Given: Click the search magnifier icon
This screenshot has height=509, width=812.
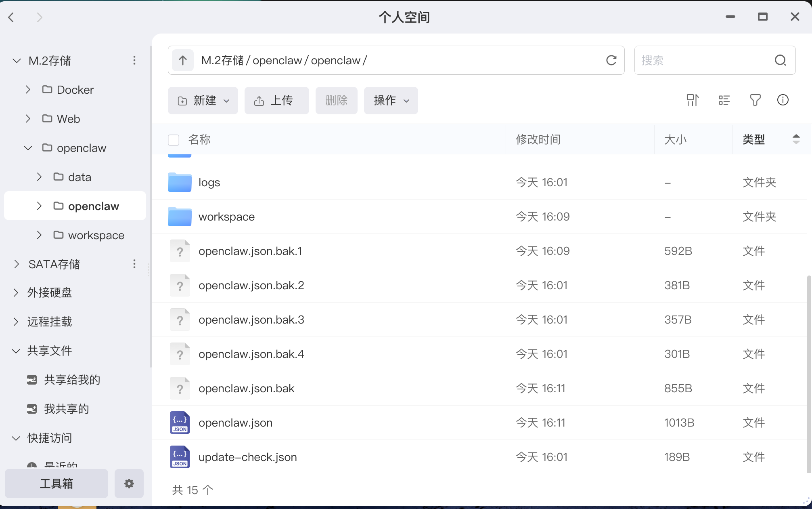Looking at the screenshot, I should [x=780, y=60].
